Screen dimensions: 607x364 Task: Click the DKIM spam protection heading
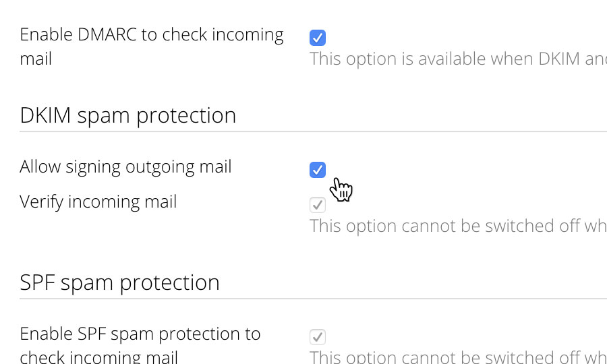pyautogui.click(x=127, y=115)
